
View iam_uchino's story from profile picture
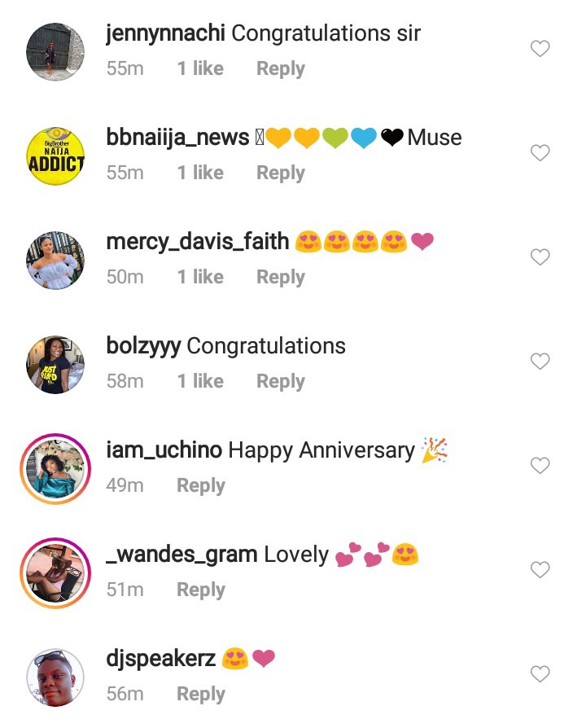55,469
